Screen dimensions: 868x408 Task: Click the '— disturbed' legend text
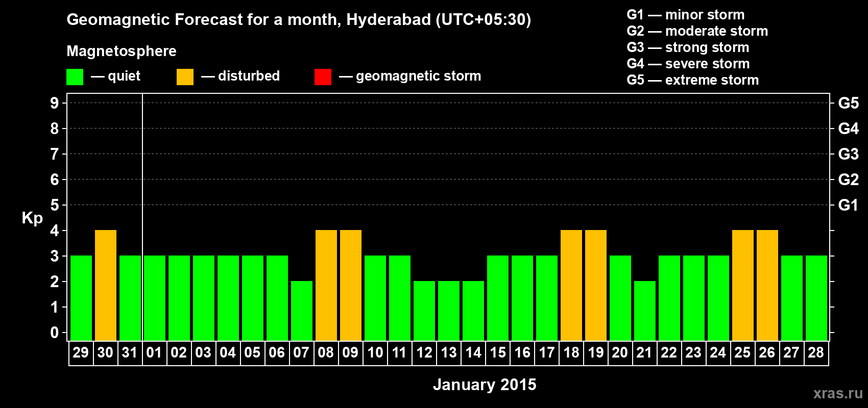pos(240,76)
